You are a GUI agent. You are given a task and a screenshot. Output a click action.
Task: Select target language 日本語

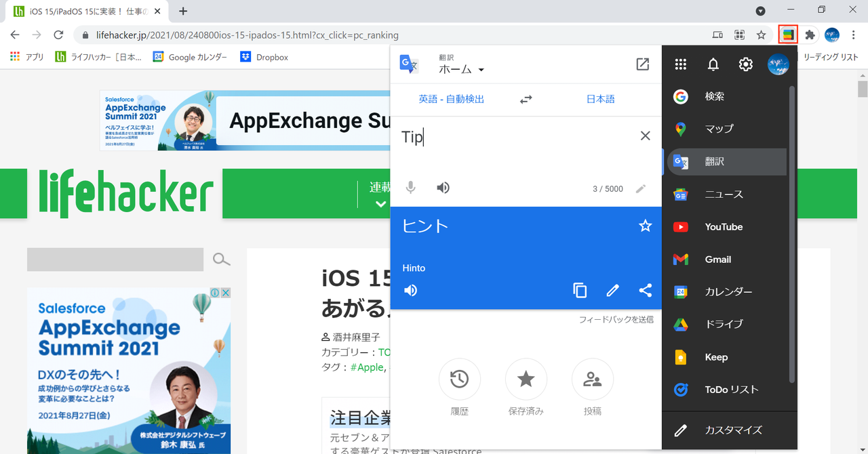tap(601, 99)
